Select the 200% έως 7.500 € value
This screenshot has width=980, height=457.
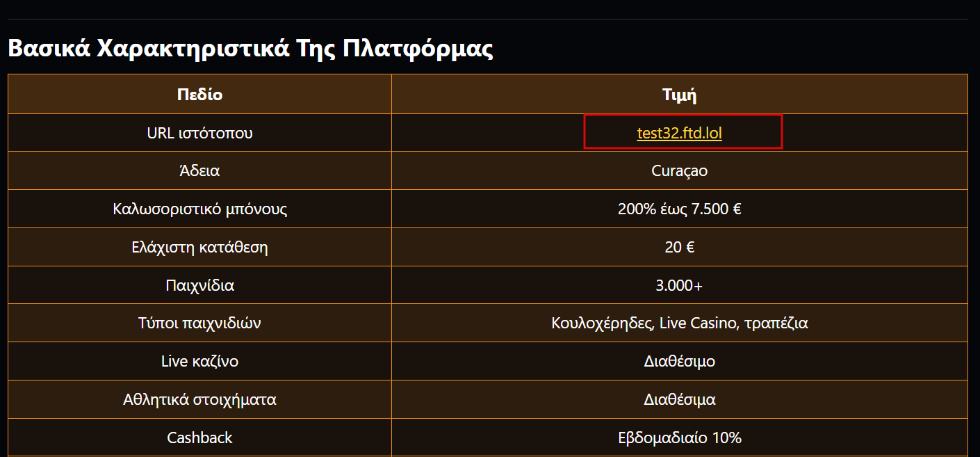pyautogui.click(x=680, y=209)
